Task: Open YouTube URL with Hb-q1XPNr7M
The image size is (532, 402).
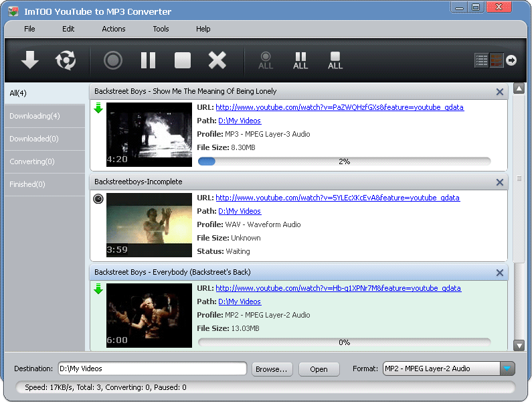Action: click(x=338, y=288)
